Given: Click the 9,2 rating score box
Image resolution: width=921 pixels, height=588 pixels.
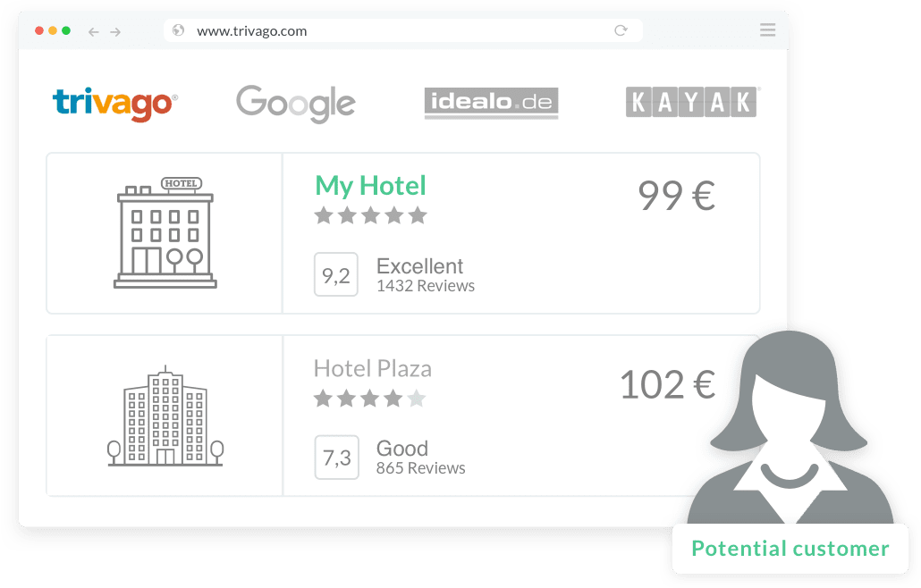Looking at the screenshot, I should coord(336,274).
